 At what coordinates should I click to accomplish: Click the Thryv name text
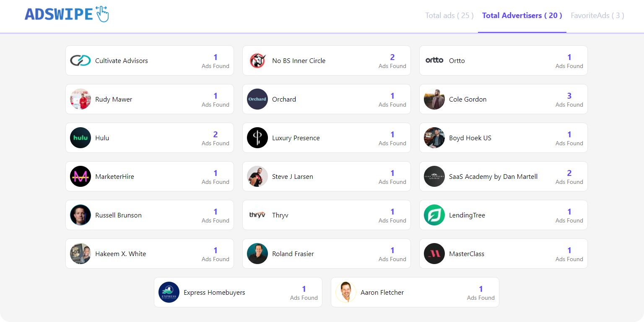pyautogui.click(x=280, y=215)
